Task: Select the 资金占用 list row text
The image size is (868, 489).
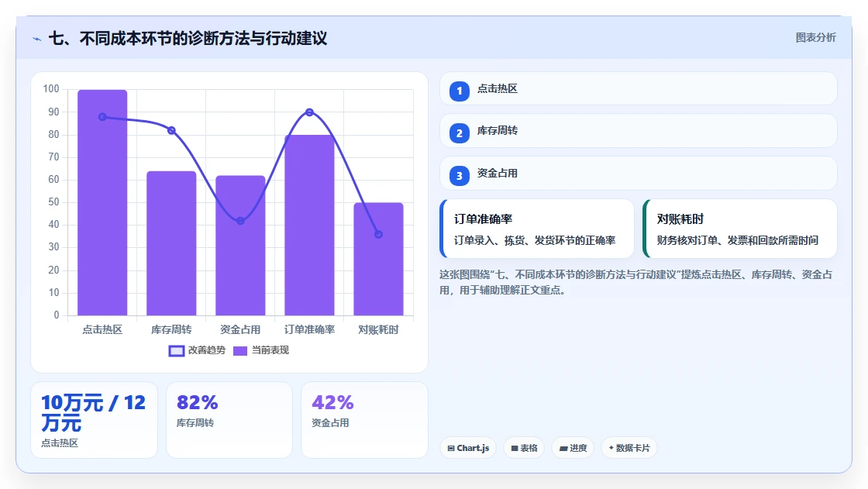Action: click(497, 174)
